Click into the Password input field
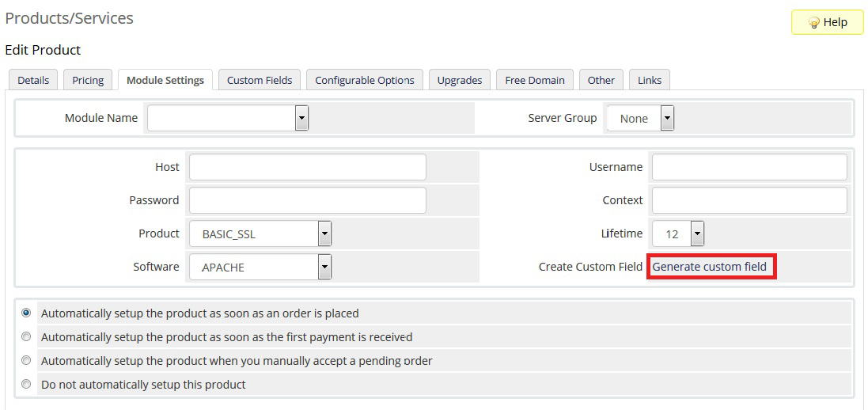Image resolution: width=868 pixels, height=410 pixels. (308, 200)
